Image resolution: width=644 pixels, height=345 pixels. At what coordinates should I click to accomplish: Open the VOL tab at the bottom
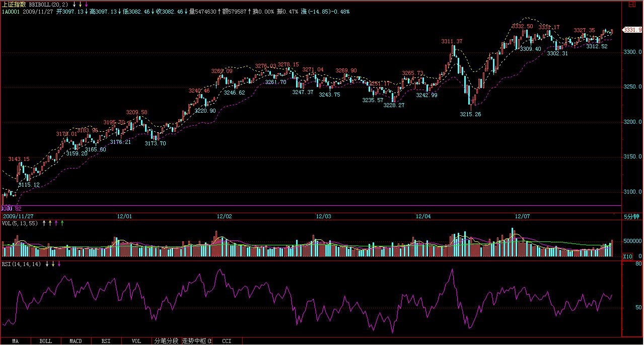tap(136, 341)
